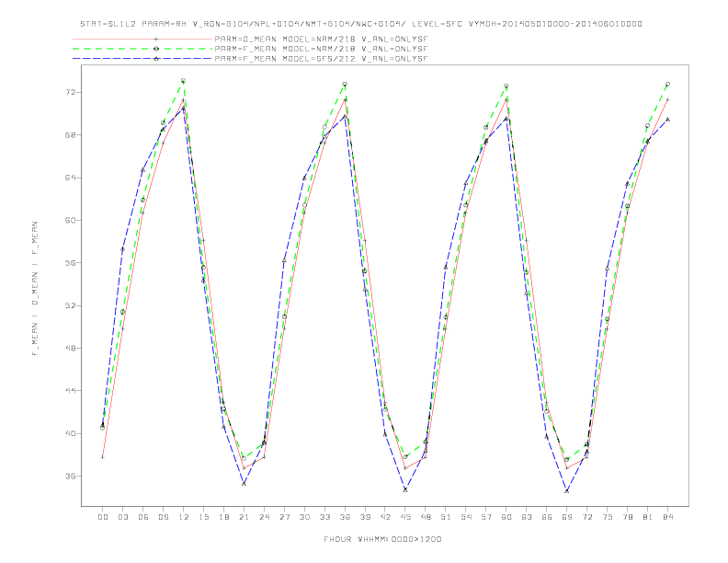The image size is (728, 563).
Task: Click y-axis tick label 52
Action: pyautogui.click(x=71, y=305)
